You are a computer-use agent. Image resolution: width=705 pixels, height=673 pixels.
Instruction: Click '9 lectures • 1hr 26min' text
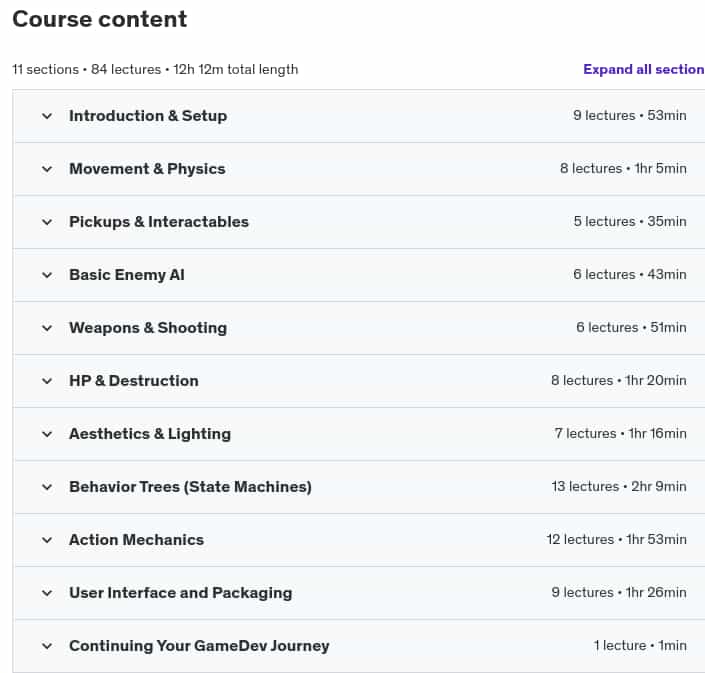pyautogui.click(x=619, y=593)
